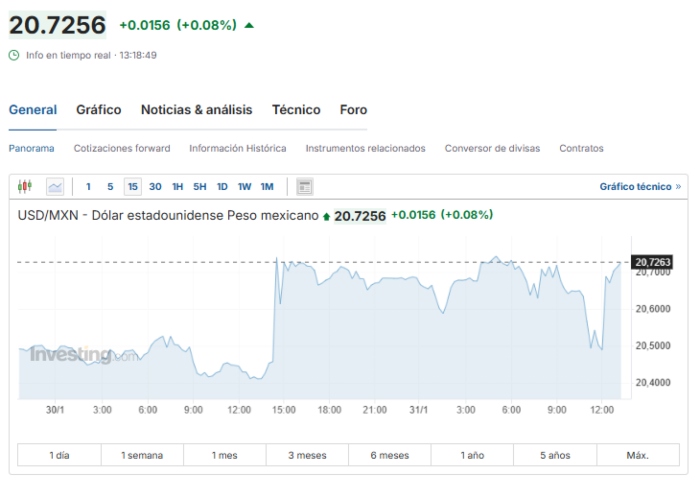
Task: Click the real-time clock icon
Action: coord(14,55)
